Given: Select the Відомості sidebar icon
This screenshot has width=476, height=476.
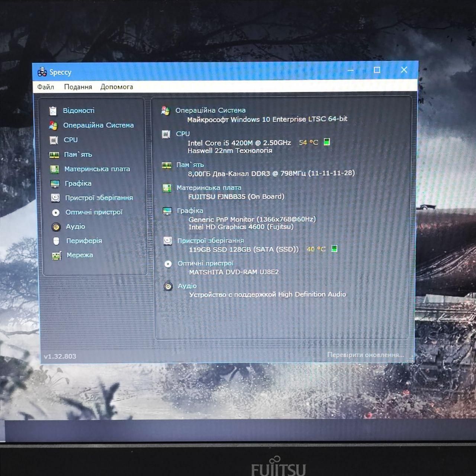Looking at the screenshot, I should pos(53,110).
